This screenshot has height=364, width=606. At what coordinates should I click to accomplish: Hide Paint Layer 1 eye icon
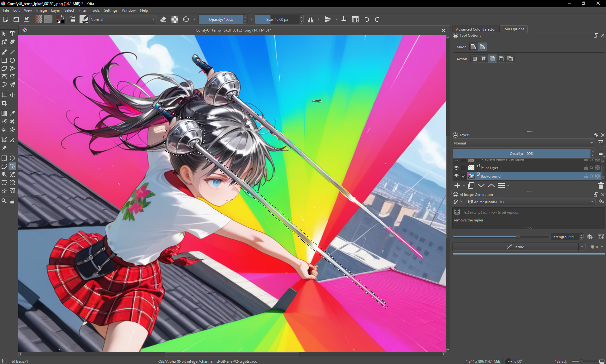(456, 167)
